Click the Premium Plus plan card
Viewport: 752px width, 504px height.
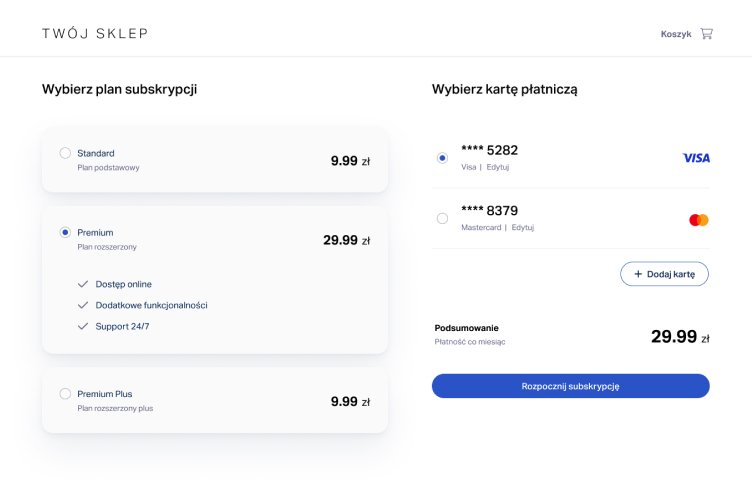214,400
